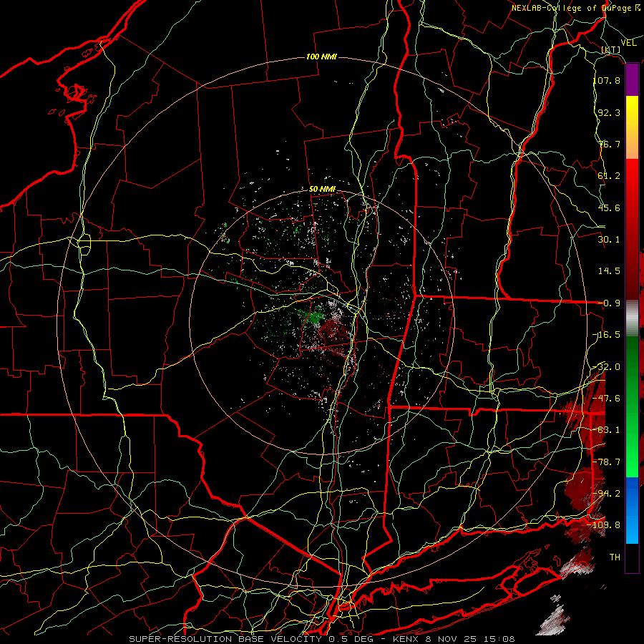Select the 76.7 velocity scale value
Screen dimensions: 644x644
coord(609,144)
